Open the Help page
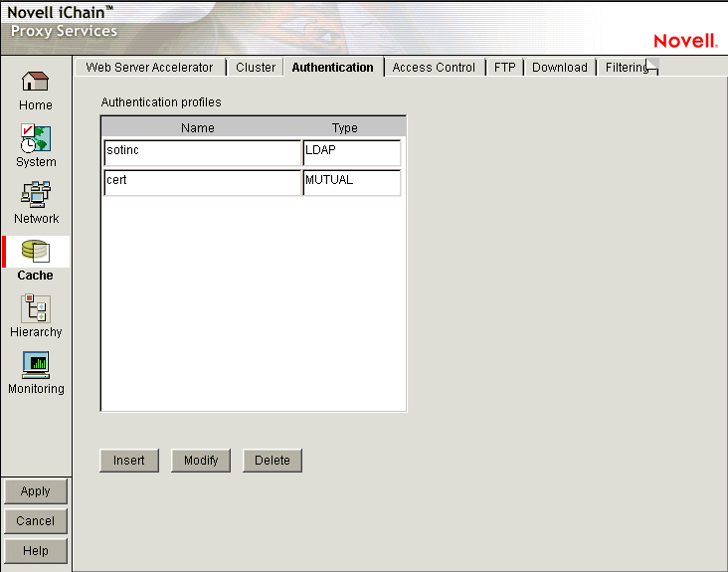728x572 pixels. click(36, 551)
